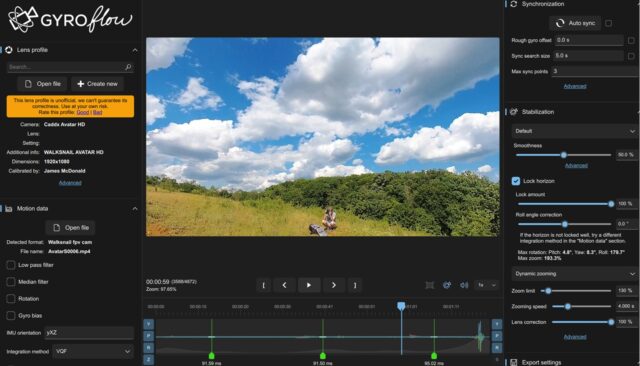This screenshot has width=640, height=366.
Task: Click Open file under Lens profile
Action: point(42,84)
